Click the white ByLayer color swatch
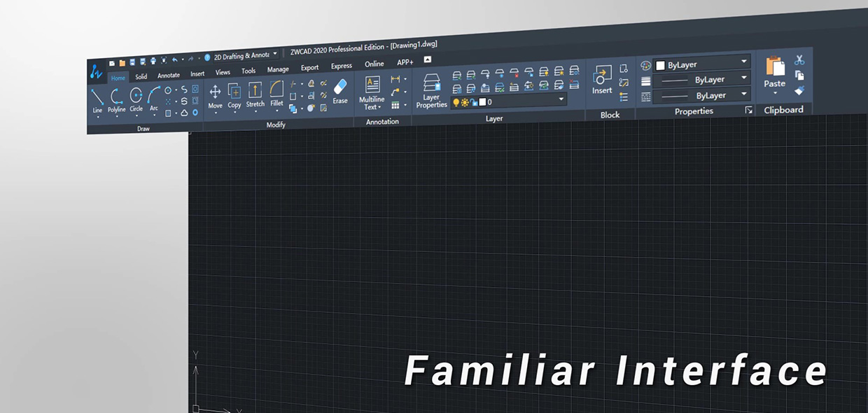The width and height of the screenshot is (868, 413). [x=660, y=65]
